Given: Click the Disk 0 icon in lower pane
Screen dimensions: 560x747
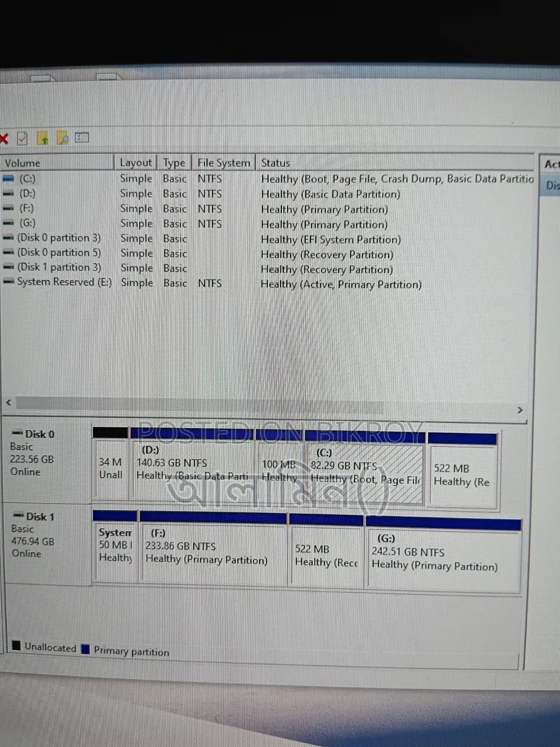Looking at the screenshot, I should click(x=18, y=433).
